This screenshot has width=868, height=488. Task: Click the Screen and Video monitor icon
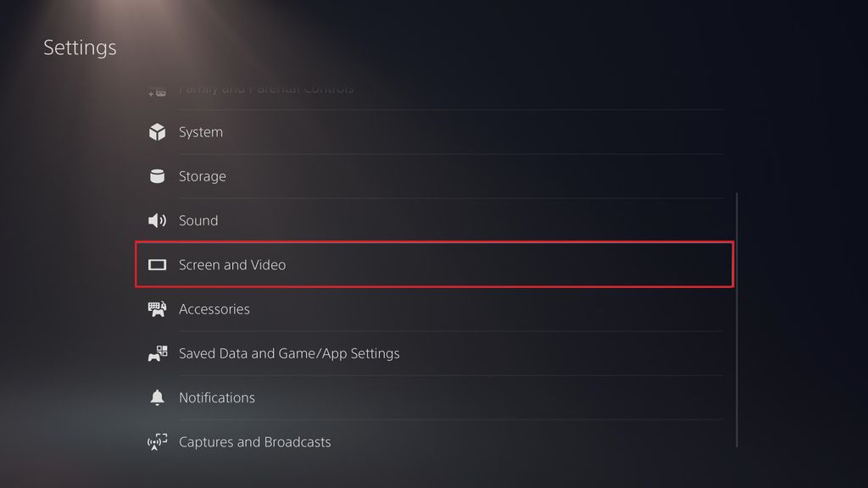pos(158,264)
